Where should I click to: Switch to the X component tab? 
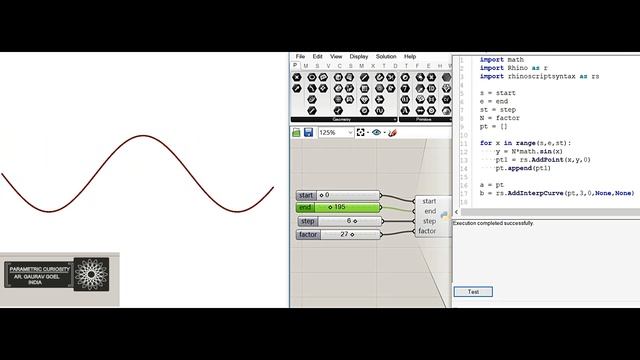pyautogui.click(x=373, y=66)
